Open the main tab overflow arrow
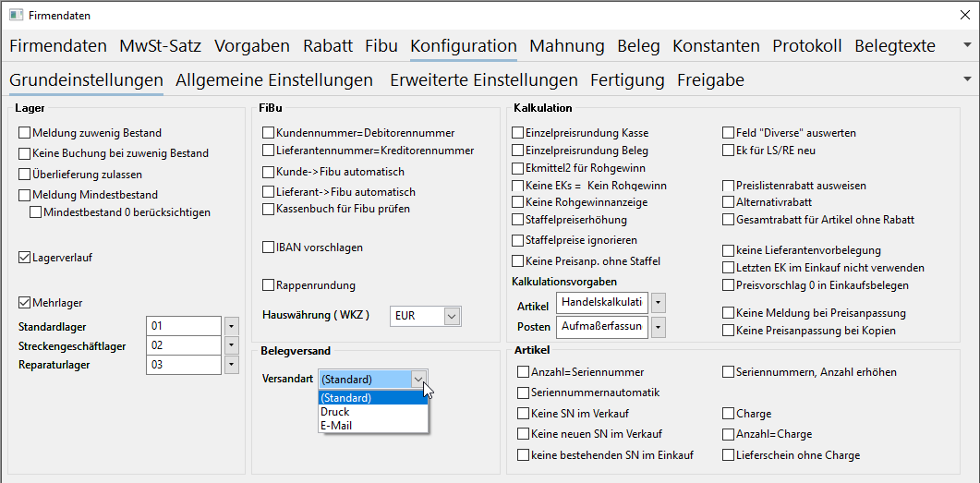 click(967, 45)
